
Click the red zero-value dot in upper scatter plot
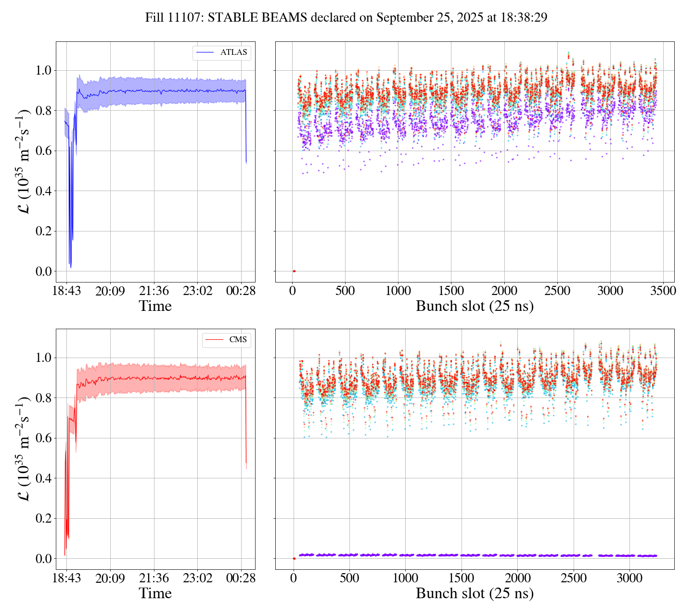[294, 271]
